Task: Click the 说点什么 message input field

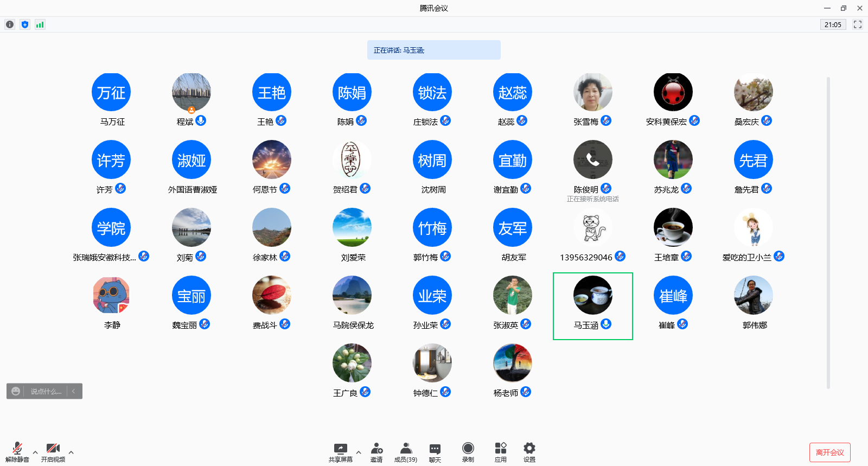Action: pos(46,391)
